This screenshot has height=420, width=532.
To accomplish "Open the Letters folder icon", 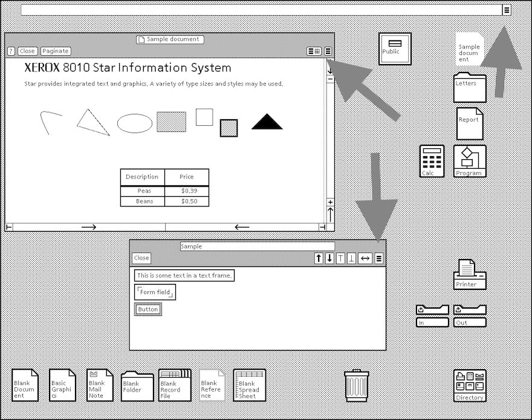I will [470, 87].
